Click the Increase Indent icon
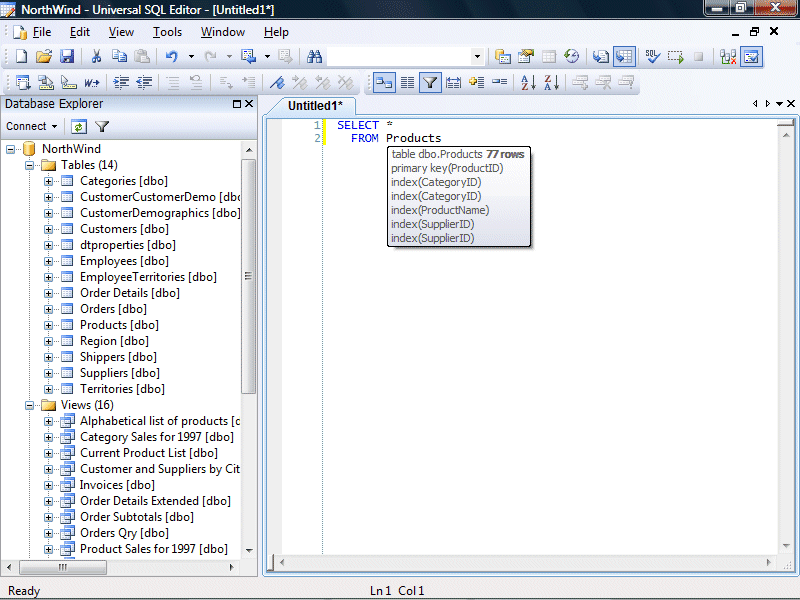The width and height of the screenshot is (800, 600). 121,83
